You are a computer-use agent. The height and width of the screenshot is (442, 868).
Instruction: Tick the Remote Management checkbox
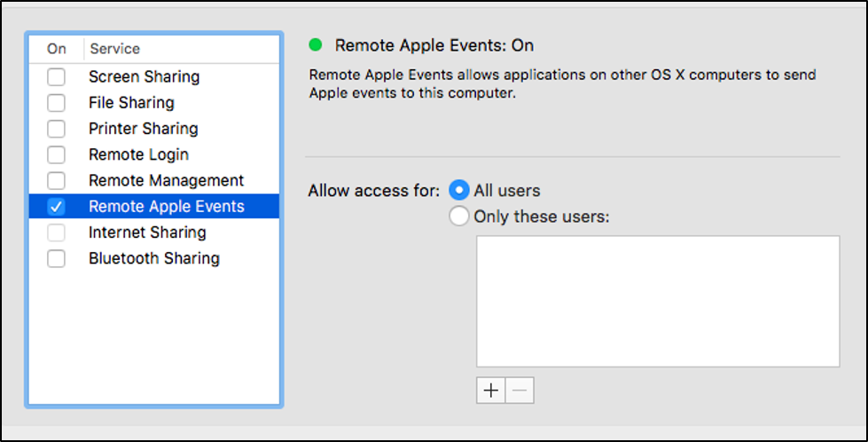[56, 180]
